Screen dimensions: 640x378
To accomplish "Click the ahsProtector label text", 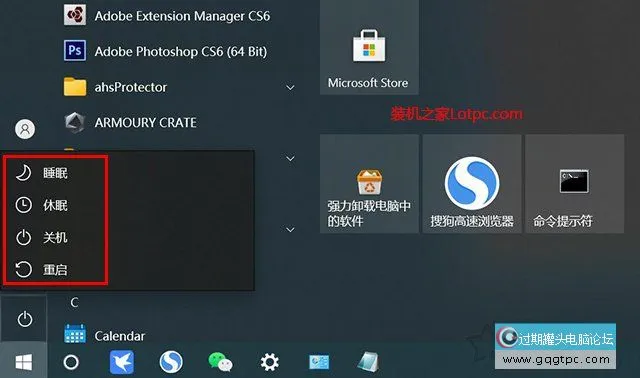I will tap(131, 87).
